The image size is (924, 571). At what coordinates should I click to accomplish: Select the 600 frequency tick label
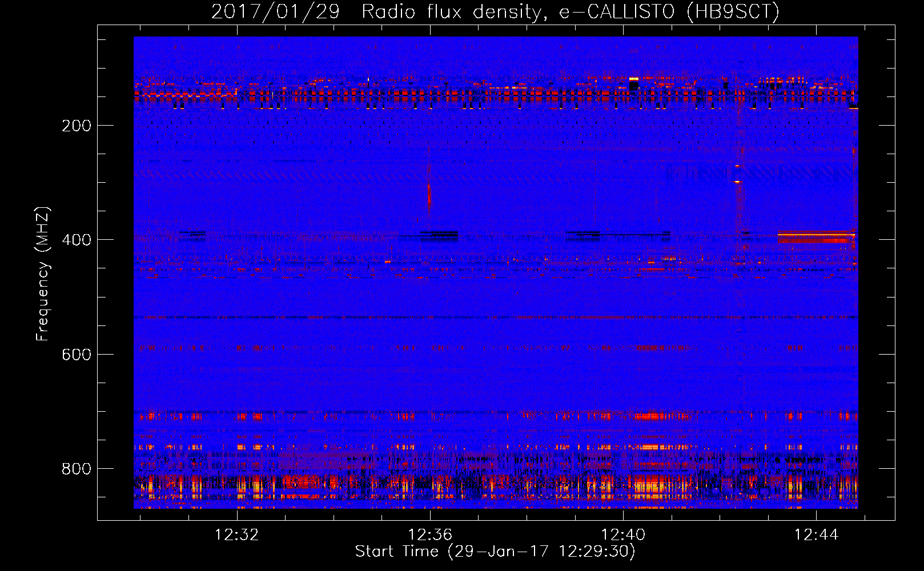coord(77,355)
